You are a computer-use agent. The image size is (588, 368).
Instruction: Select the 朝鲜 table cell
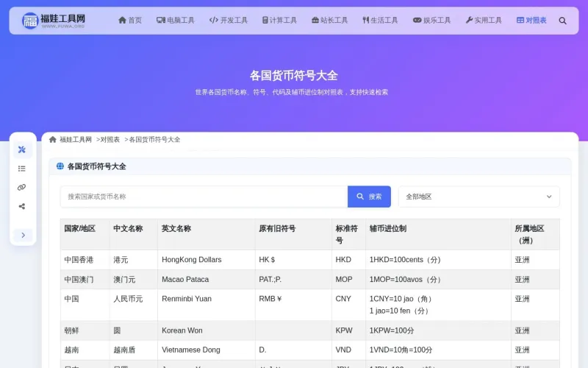(x=85, y=330)
